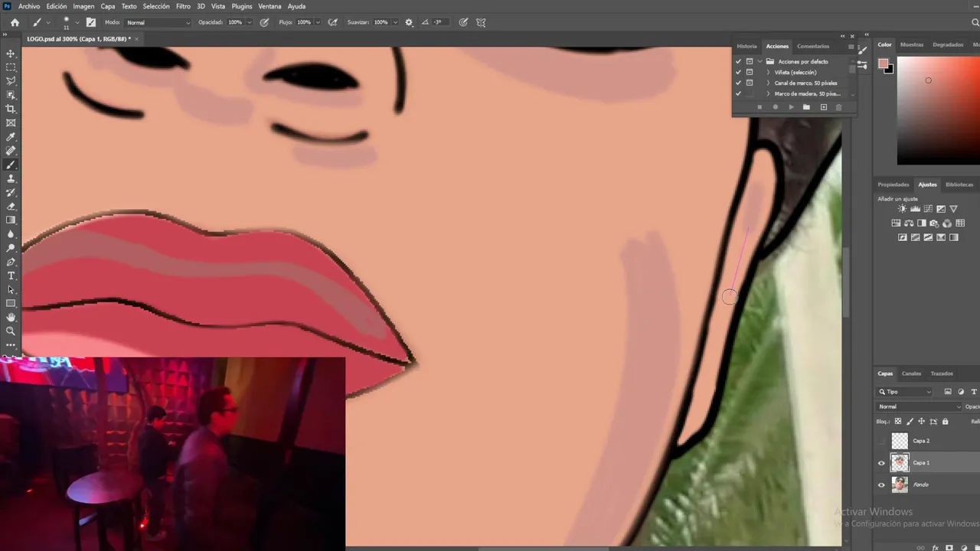The width and height of the screenshot is (980, 551).
Task: Open the brush settings panel icon
Action: tap(91, 22)
